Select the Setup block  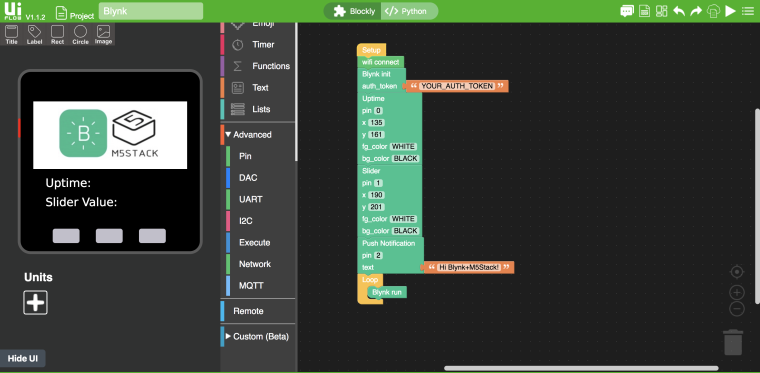click(371, 50)
